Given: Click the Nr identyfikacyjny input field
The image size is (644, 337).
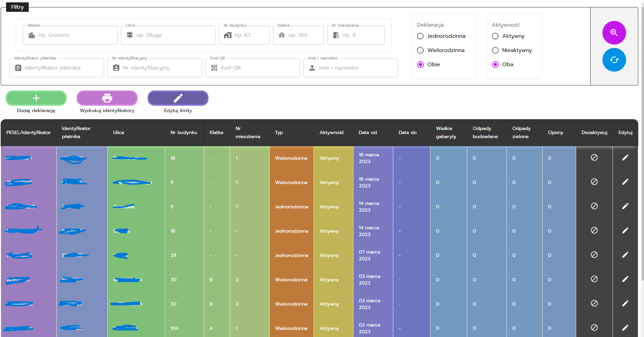Looking at the screenshot, I should pyautogui.click(x=155, y=68).
